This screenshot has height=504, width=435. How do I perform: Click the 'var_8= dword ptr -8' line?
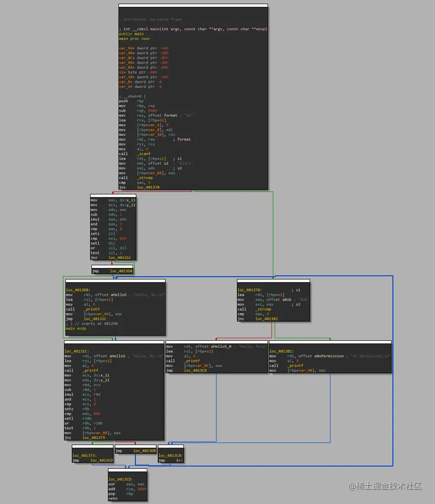click(140, 82)
